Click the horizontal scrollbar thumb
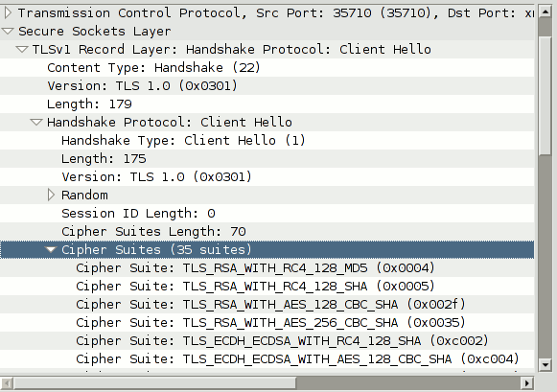Screen dimensions: 557x392 (155, 383)
